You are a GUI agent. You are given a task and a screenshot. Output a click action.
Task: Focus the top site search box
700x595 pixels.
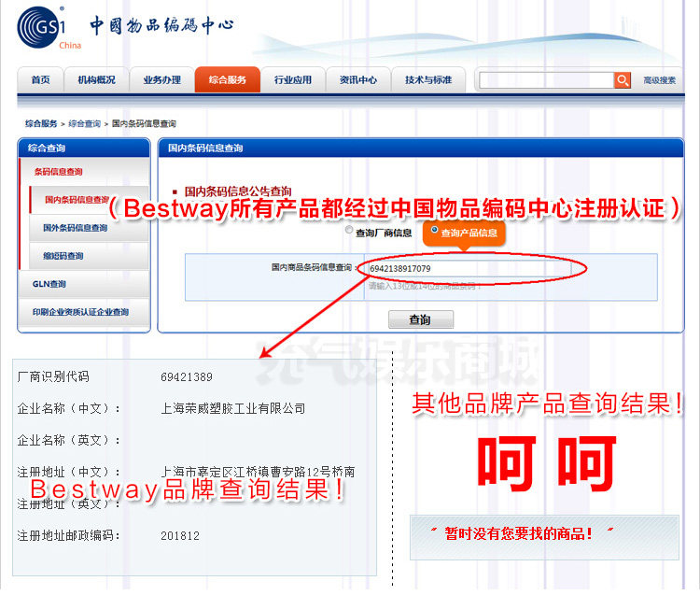[x=546, y=80]
